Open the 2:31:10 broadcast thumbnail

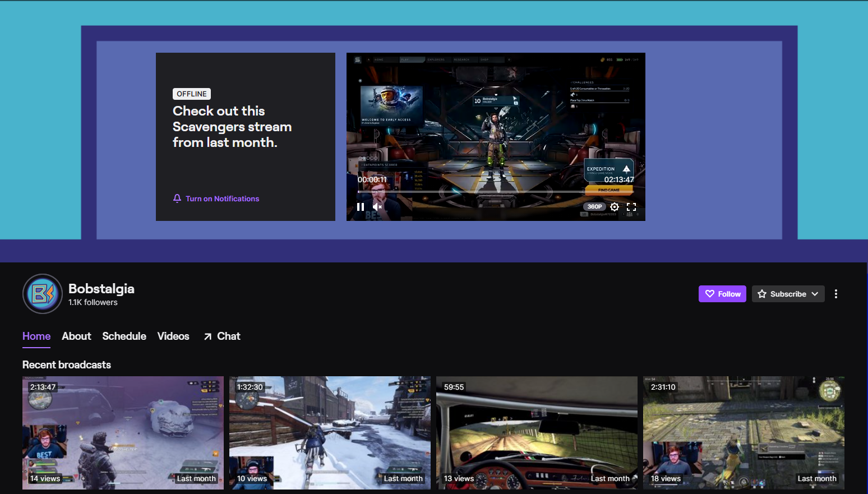(x=744, y=432)
